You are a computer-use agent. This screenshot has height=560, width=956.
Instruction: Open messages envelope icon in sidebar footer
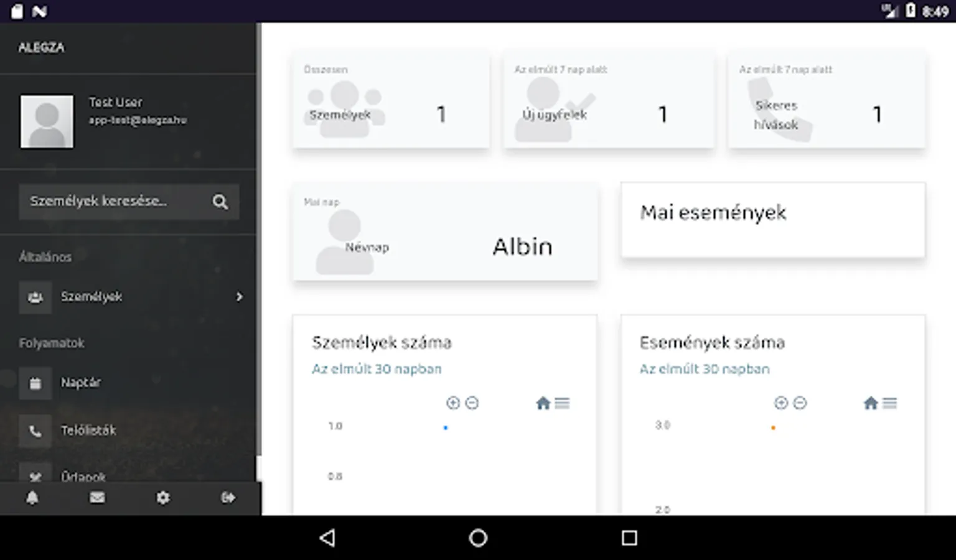pyautogui.click(x=97, y=498)
